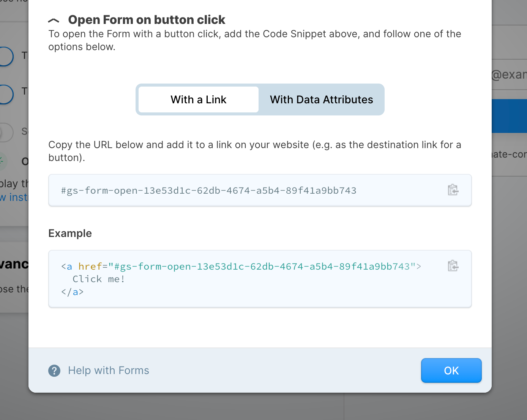The height and width of the screenshot is (420, 527).
Task: Click the Help question mark icon
Action: tap(54, 370)
